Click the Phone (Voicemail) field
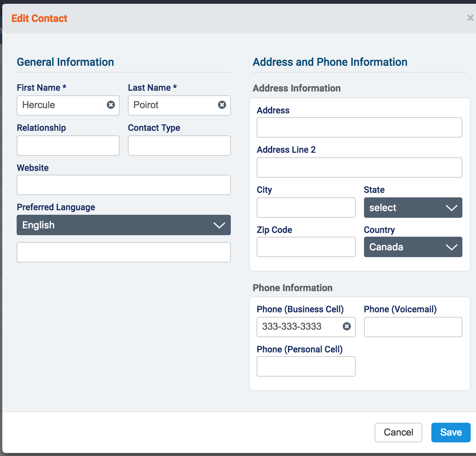The image size is (476, 456). (413, 327)
